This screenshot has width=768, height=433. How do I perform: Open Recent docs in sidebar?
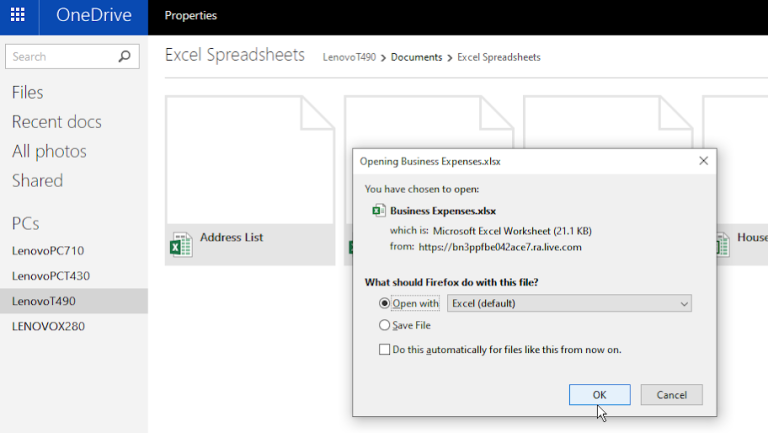coord(56,122)
